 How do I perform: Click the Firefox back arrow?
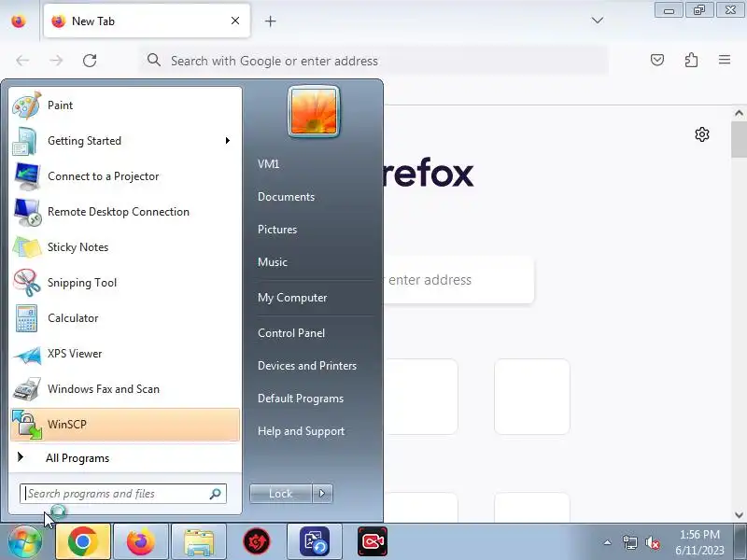click(x=22, y=61)
